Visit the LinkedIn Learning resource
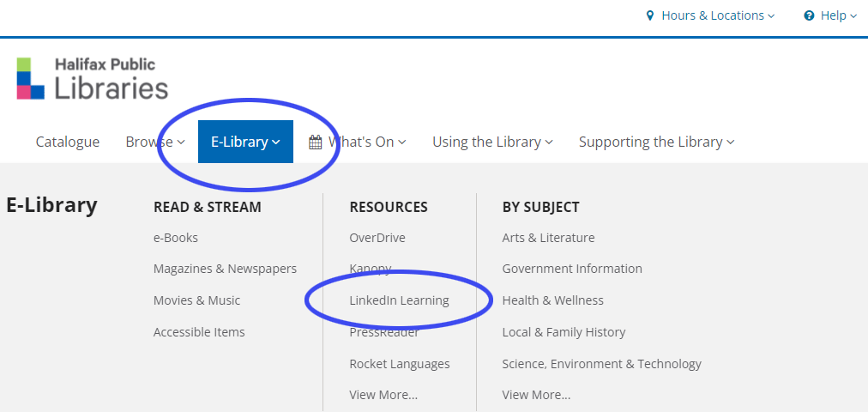This screenshot has width=868, height=412. point(399,300)
